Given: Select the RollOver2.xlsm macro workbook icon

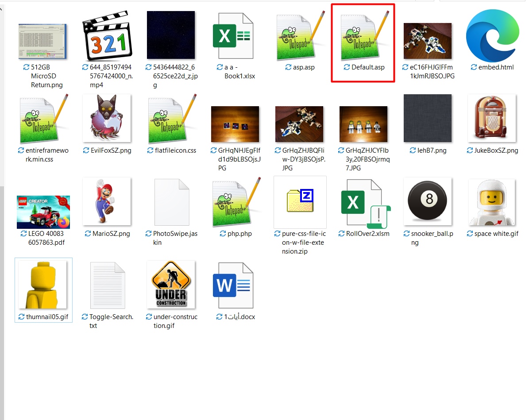Looking at the screenshot, I should (x=363, y=202).
